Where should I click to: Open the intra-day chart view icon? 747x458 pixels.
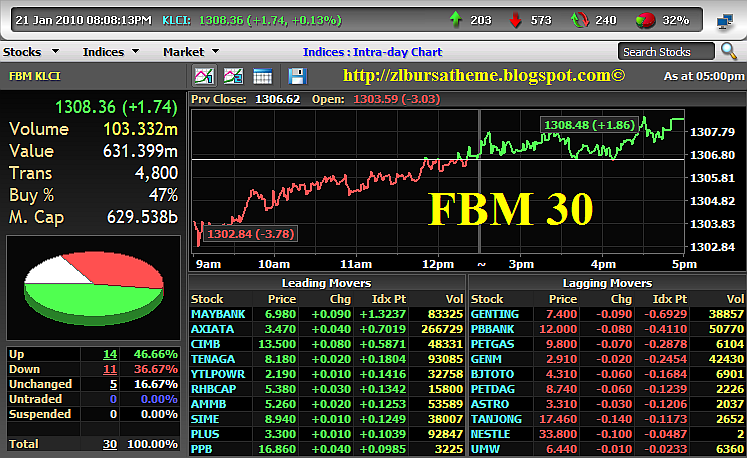pyautogui.click(x=204, y=76)
